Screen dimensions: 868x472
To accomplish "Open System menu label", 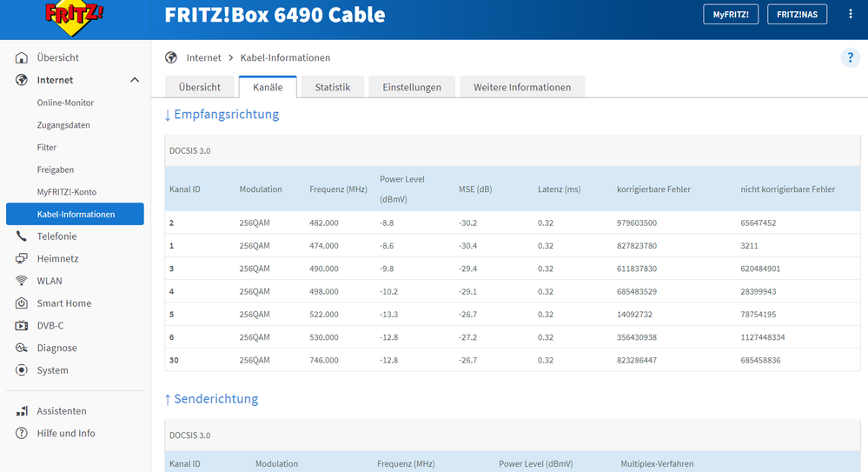I will click(53, 370).
